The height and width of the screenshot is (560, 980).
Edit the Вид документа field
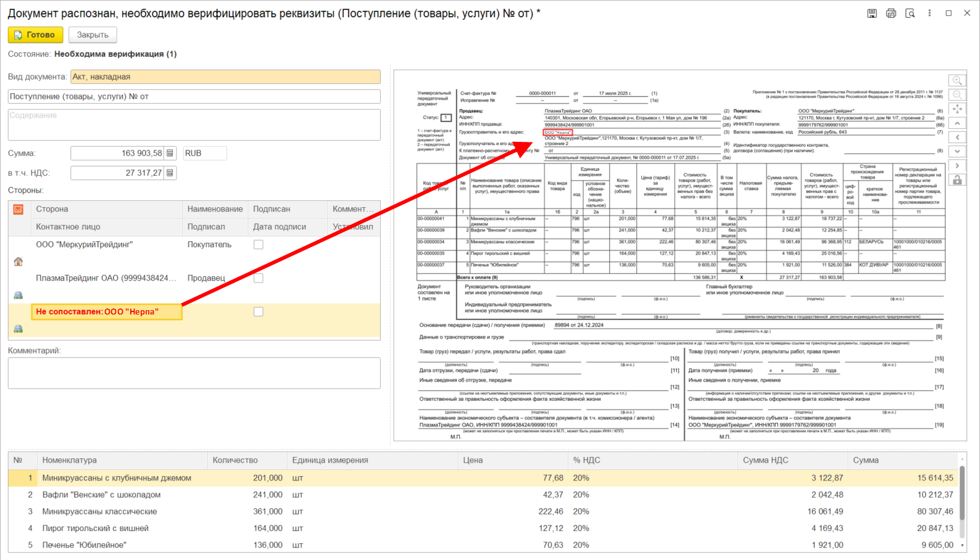225,76
